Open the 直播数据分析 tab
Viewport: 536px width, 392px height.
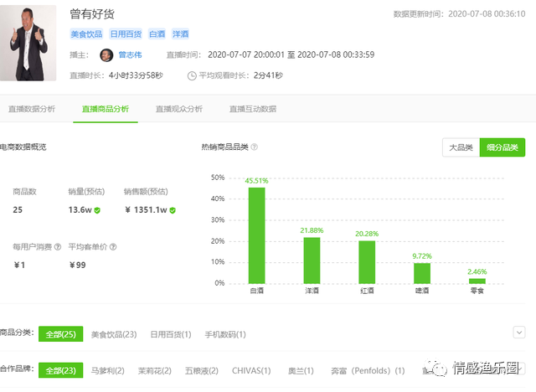tap(32, 109)
